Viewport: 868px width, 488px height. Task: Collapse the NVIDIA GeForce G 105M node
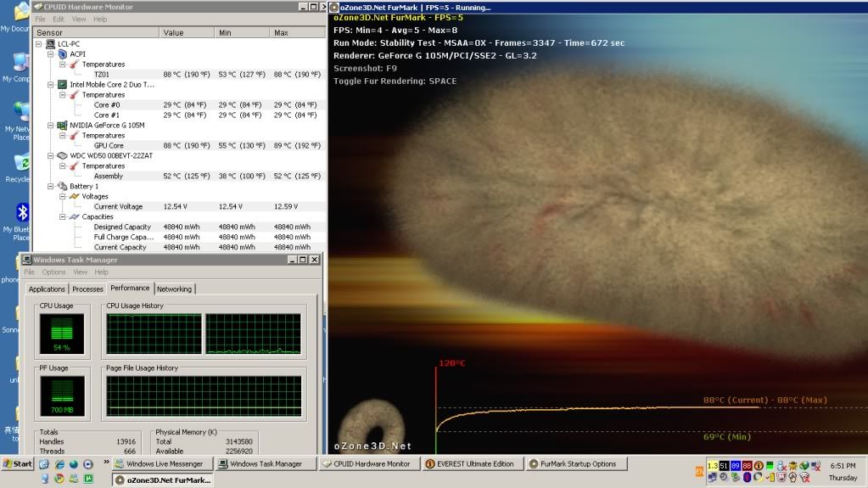(50, 126)
